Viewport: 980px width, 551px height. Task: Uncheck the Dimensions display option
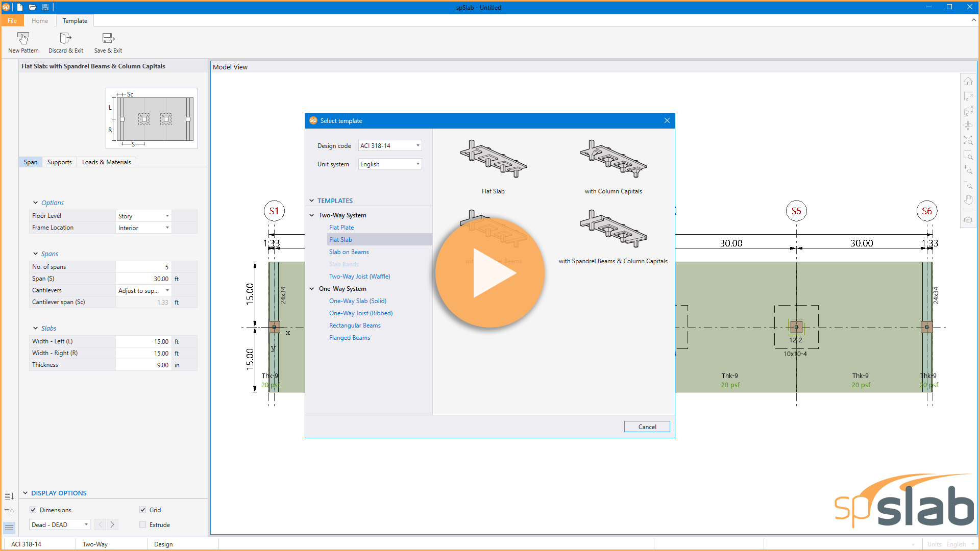pos(33,510)
